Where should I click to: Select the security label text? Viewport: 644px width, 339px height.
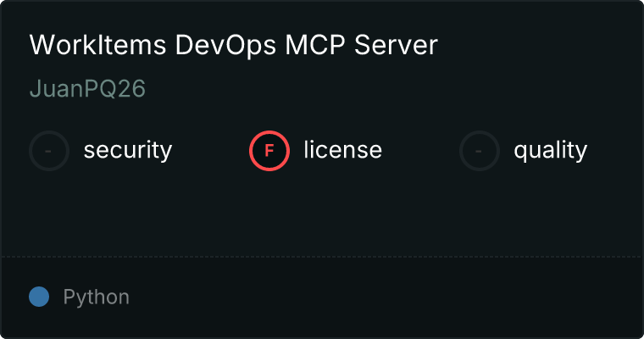click(127, 151)
